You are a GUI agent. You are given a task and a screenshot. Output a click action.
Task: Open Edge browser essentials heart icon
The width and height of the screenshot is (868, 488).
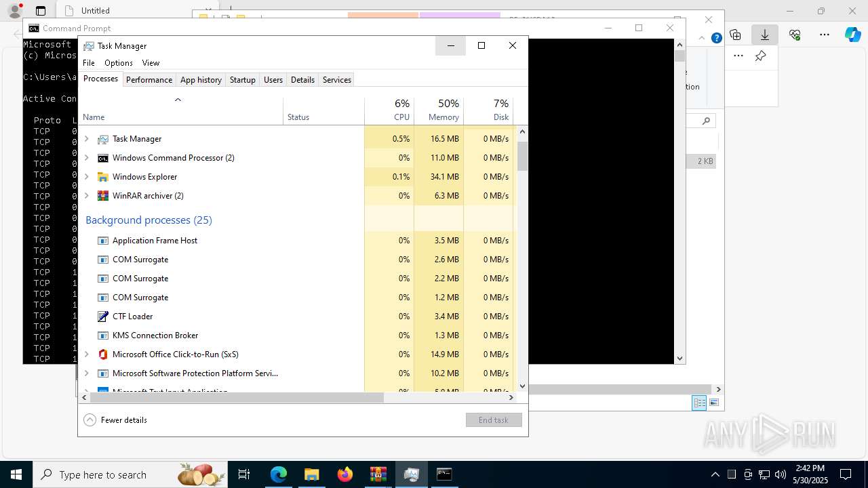click(x=795, y=35)
